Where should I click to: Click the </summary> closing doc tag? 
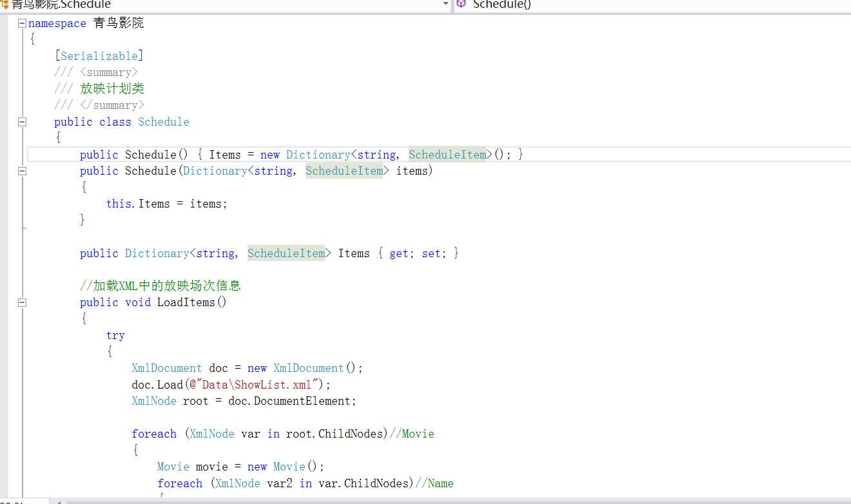click(x=112, y=105)
